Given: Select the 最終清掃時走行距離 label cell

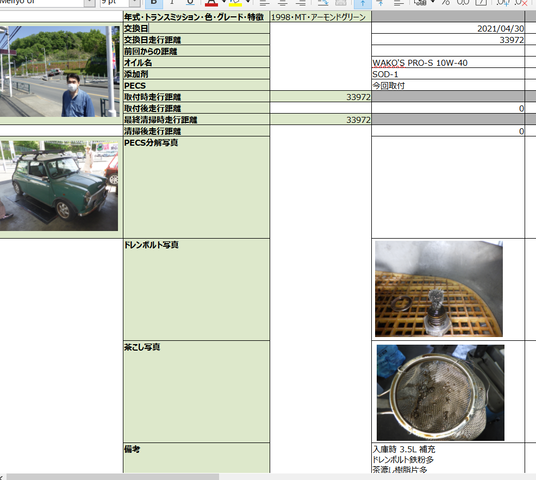Looking at the screenshot, I should (197, 120).
